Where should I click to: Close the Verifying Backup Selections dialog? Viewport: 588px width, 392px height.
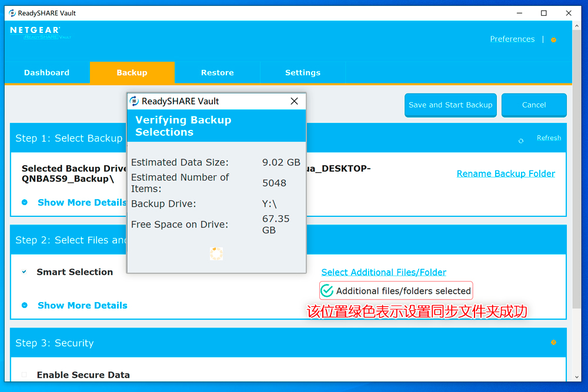tap(295, 101)
